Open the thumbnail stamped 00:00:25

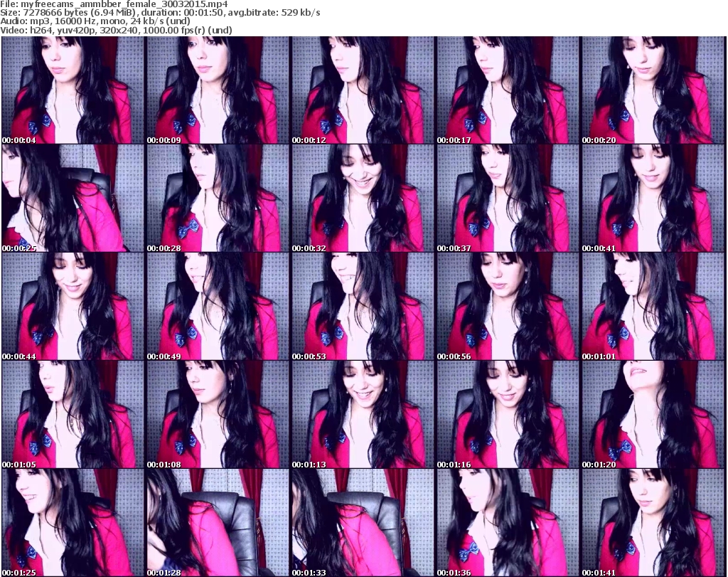pyautogui.click(x=73, y=198)
